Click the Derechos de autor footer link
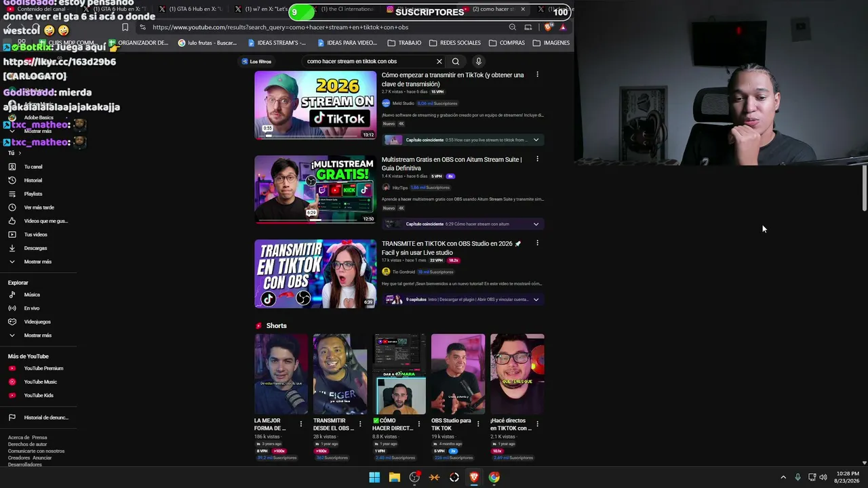This screenshot has height=488, width=868. point(27,445)
